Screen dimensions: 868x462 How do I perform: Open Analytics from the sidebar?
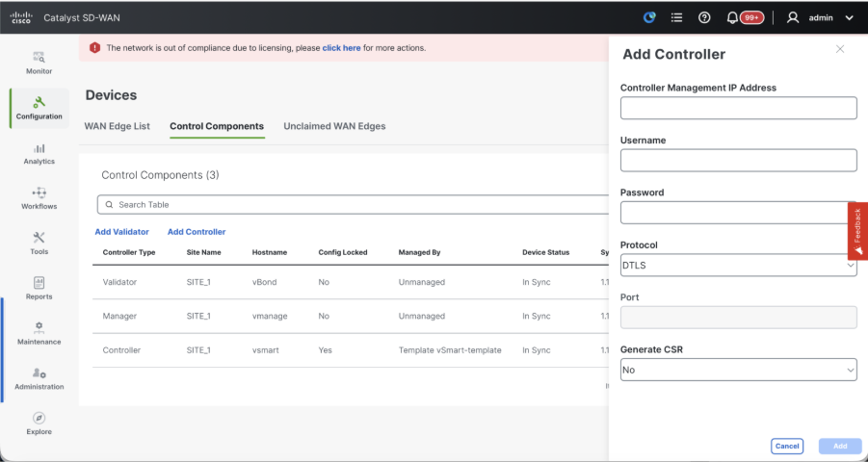pos(39,154)
